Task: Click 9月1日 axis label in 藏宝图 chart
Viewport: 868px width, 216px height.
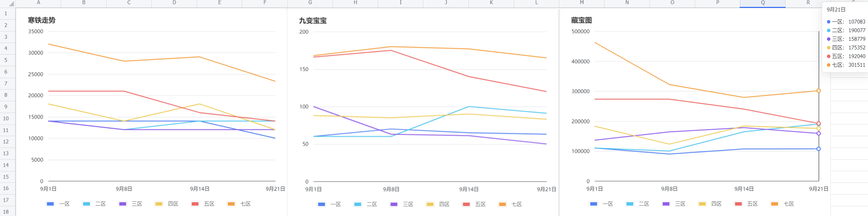Action: [595, 189]
